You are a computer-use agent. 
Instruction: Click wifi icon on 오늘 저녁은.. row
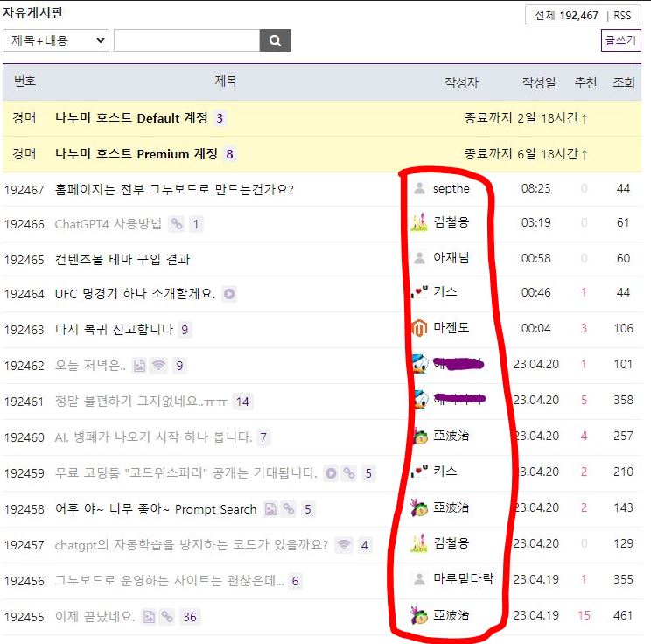[158, 366]
